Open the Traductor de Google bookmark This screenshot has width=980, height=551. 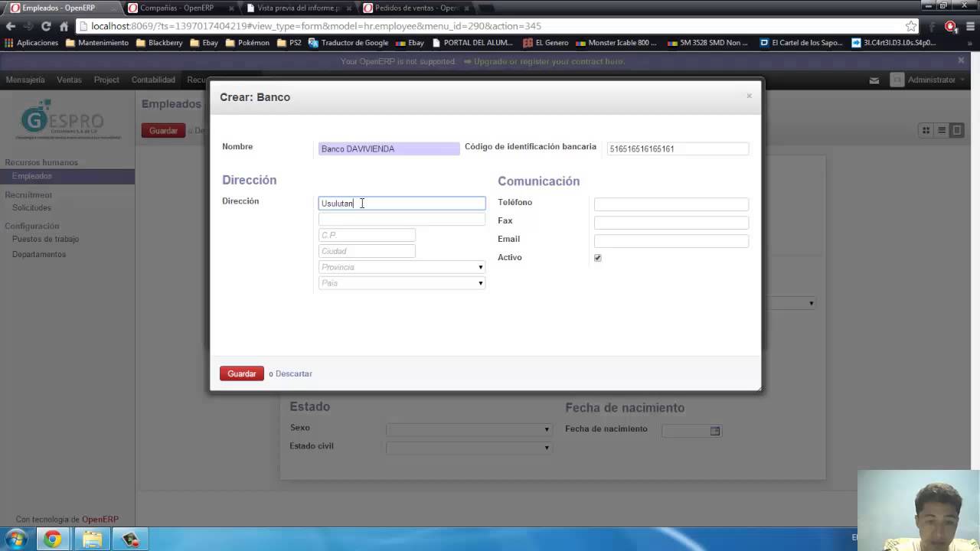pyautogui.click(x=348, y=43)
